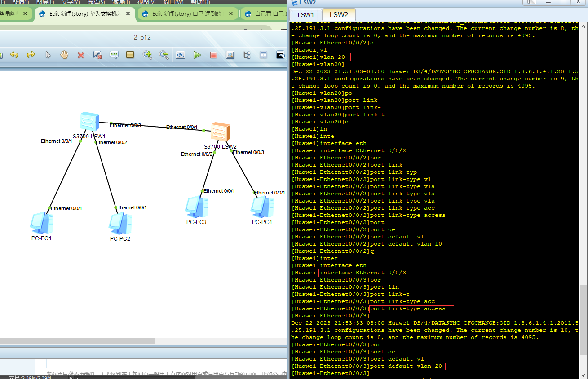Image resolution: width=588 pixels, height=379 pixels.
Task: Click '[Huawei-vlan20]port link-t' terminal line
Action: point(338,115)
